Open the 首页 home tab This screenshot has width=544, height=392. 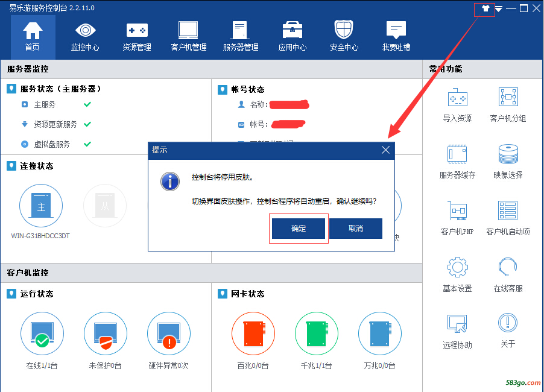pos(33,36)
